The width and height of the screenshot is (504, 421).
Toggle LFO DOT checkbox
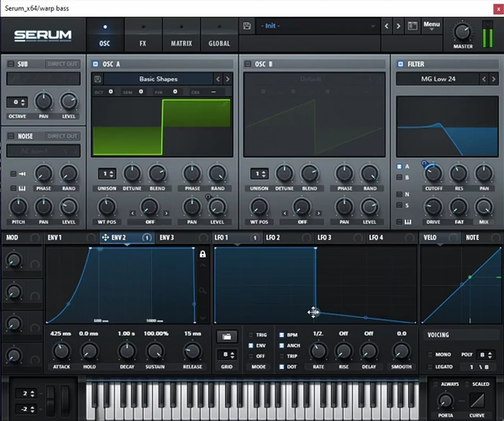[x=282, y=367]
